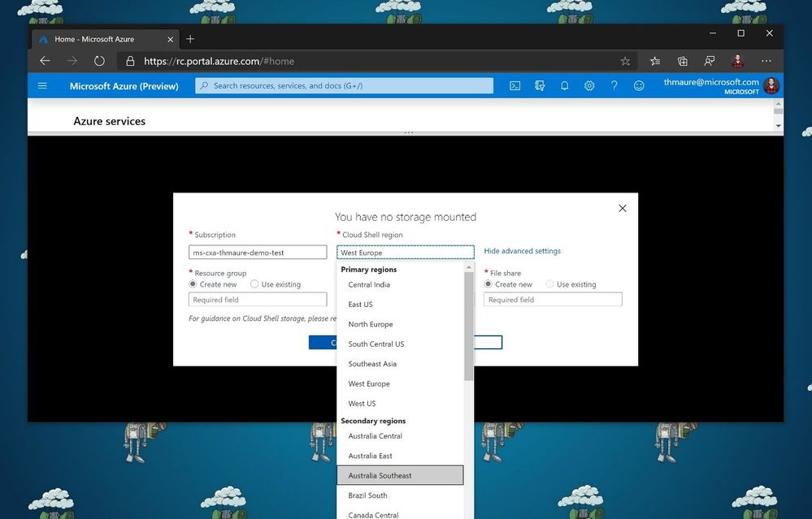Open the Directory and subscription filter icon
The height and width of the screenshot is (519, 812).
[540, 86]
